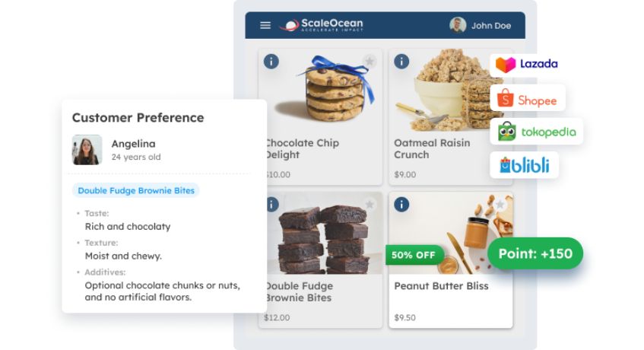Toggle favorite star on Chocolate Chip Delight
The width and height of the screenshot is (644, 350).
pyautogui.click(x=370, y=61)
